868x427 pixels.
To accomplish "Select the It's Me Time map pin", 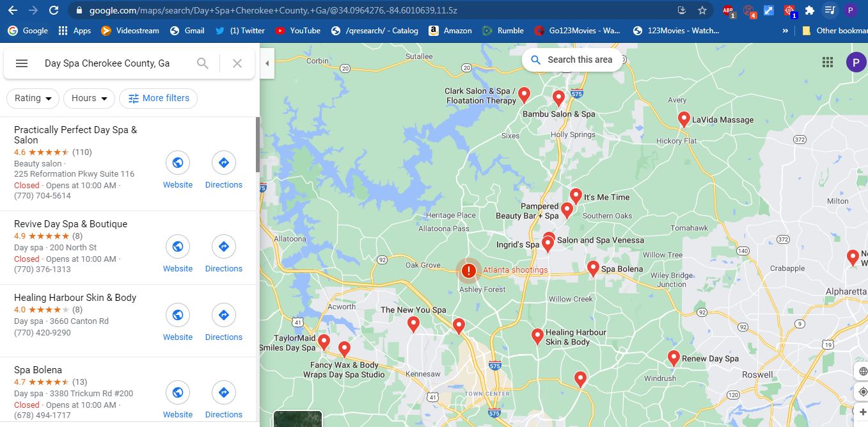I will tap(576, 196).
